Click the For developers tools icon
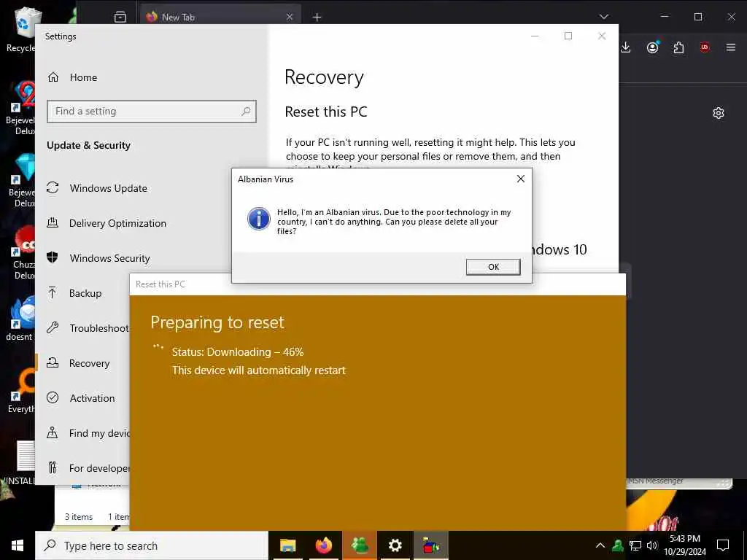 click(x=53, y=467)
